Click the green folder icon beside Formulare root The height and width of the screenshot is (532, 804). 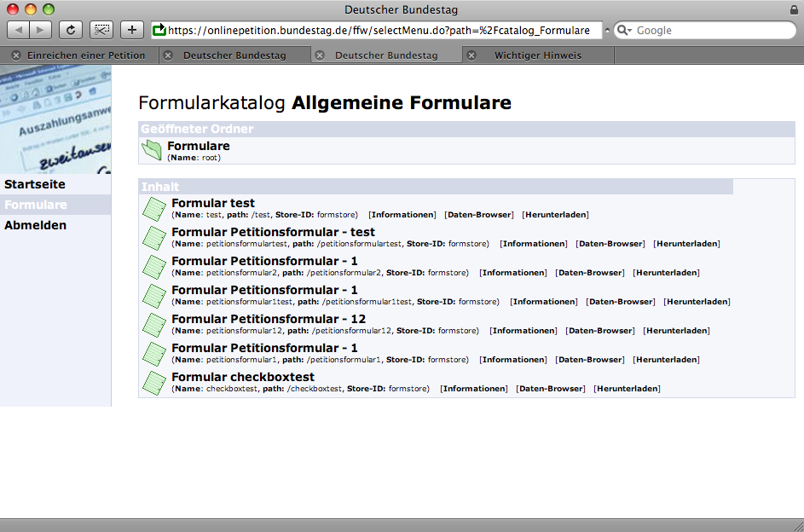coord(152,151)
